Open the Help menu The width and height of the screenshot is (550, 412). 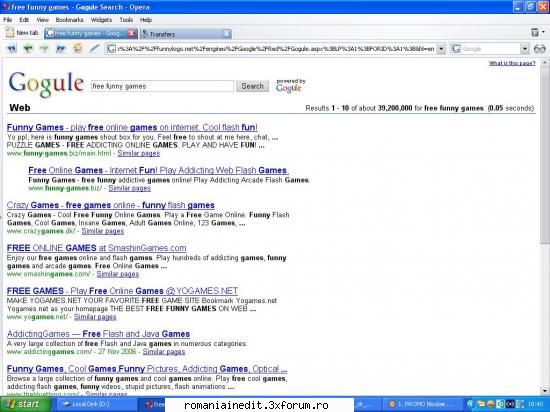pyautogui.click(x=146, y=20)
